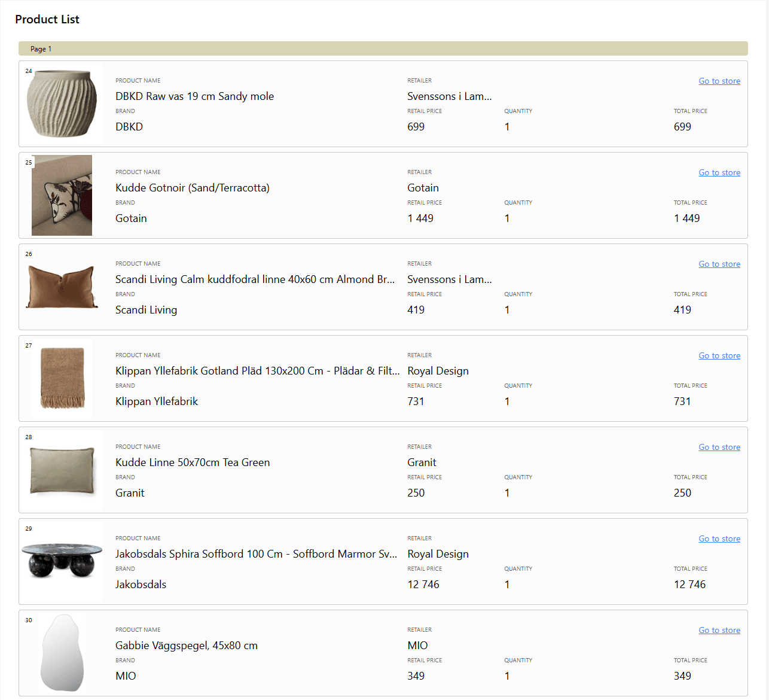Go to store for DBKD Raw vas
Screen dimensions: 769x700
coord(719,81)
